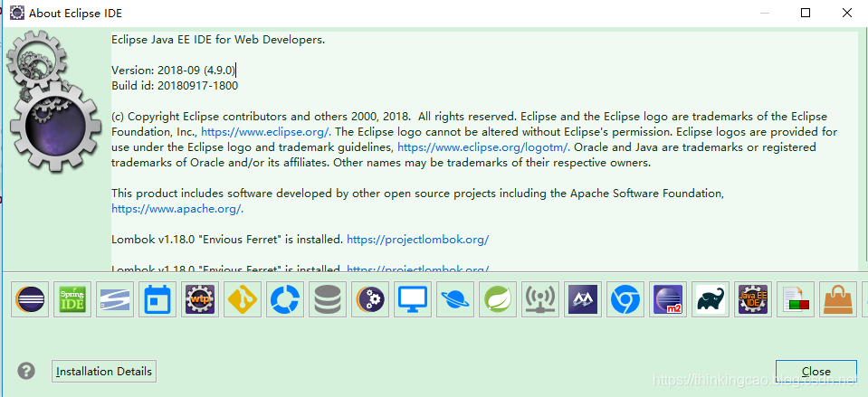Select the blue calendar feature icon

pos(157,299)
